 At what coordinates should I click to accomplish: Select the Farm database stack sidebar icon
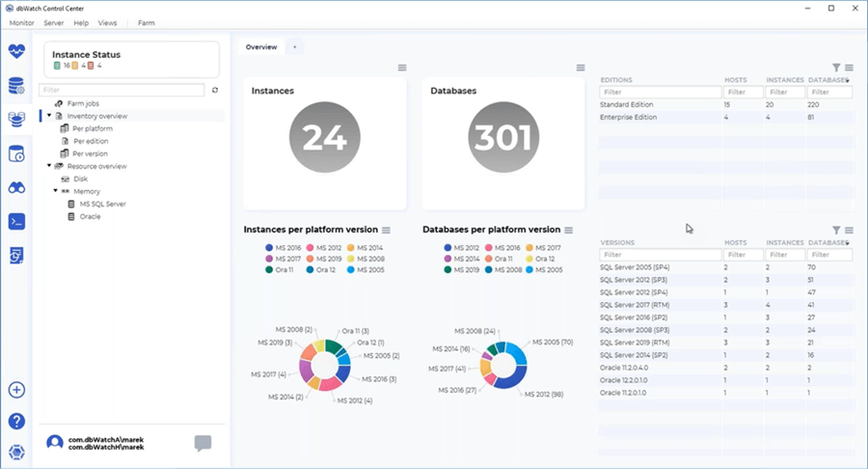(x=16, y=119)
